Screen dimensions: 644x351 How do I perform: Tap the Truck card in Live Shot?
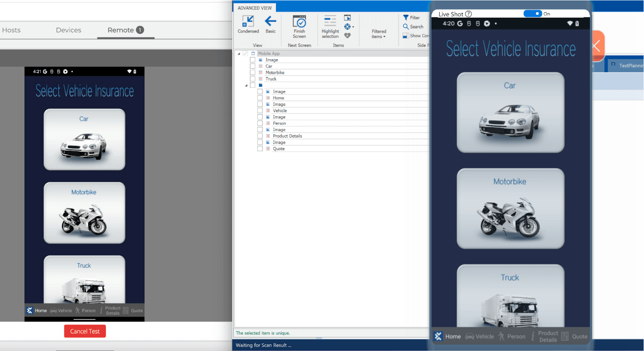(x=510, y=296)
